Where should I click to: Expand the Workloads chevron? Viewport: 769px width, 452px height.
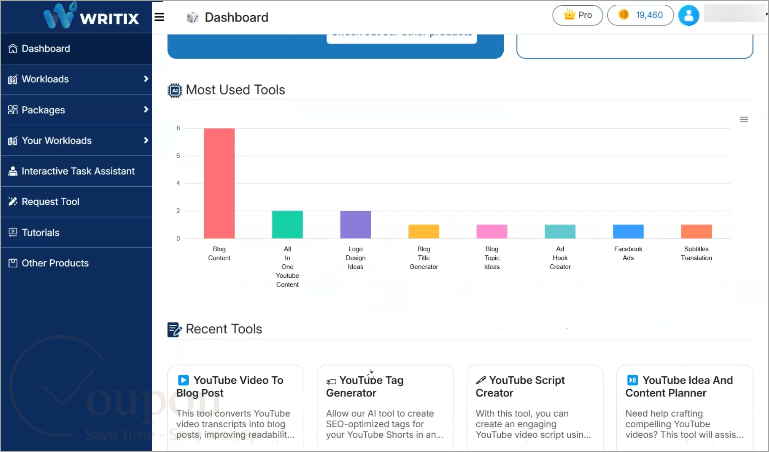point(146,79)
